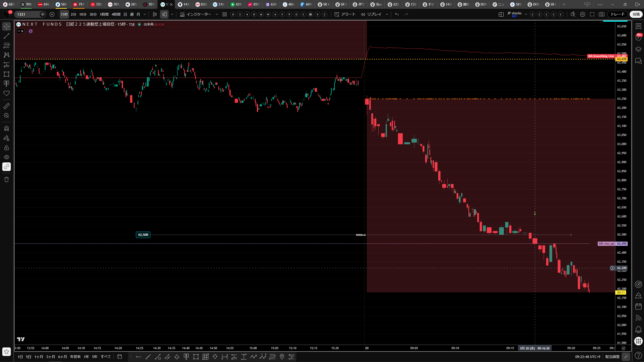Open the timezone menu 09:22:48 UTC+9
644x362 pixels.
pos(588,357)
